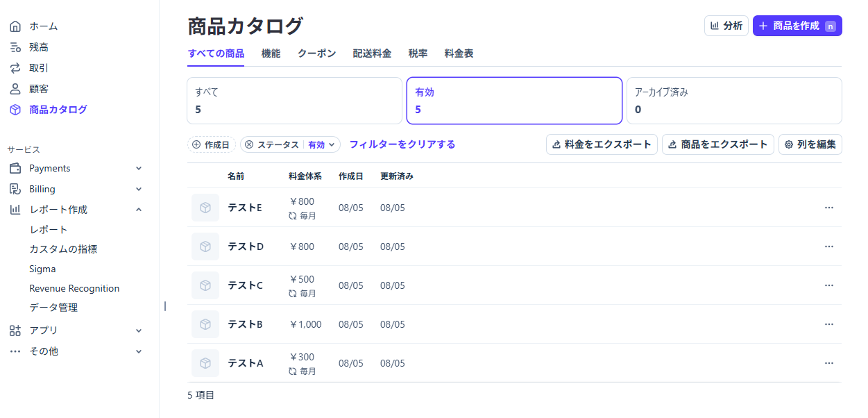Expand the その他 section chevron
868x418 pixels.
(x=139, y=351)
